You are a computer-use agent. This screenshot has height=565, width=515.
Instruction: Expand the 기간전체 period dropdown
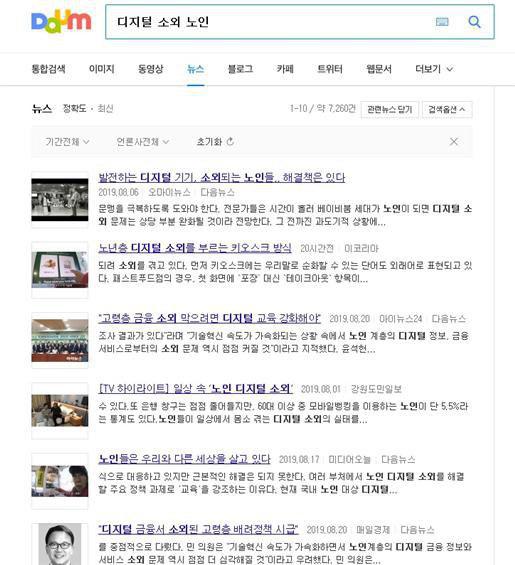(x=67, y=142)
